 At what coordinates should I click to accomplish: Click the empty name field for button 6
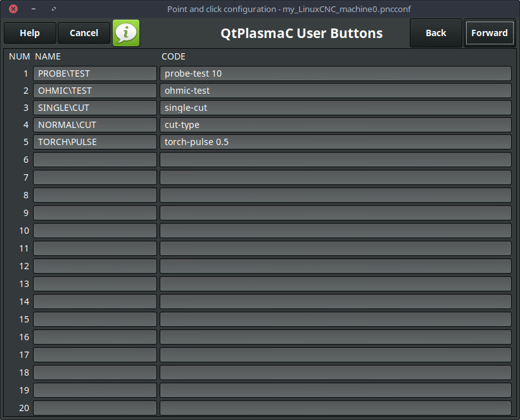(x=94, y=159)
